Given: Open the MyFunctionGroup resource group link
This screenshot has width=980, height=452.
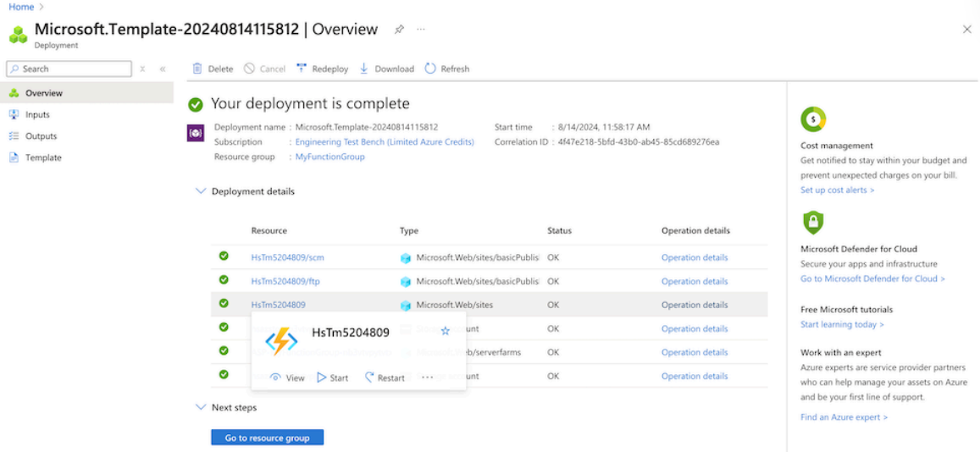Looking at the screenshot, I should 330,157.
